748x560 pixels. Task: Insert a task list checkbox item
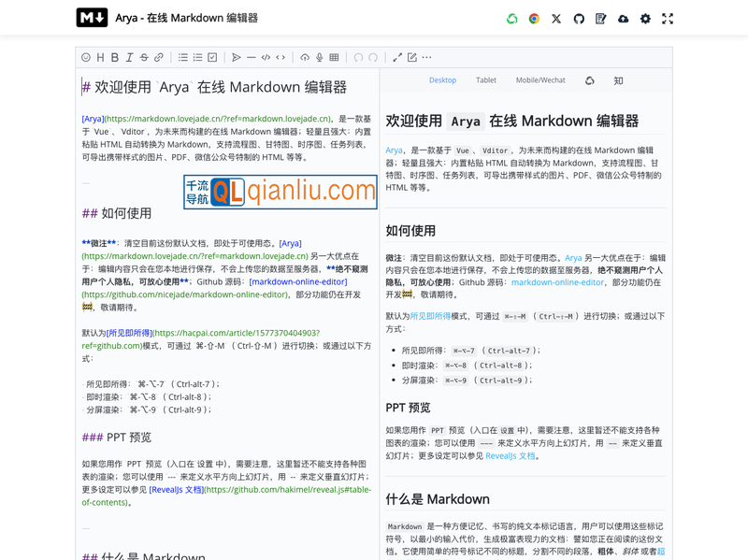pyautogui.click(x=212, y=58)
